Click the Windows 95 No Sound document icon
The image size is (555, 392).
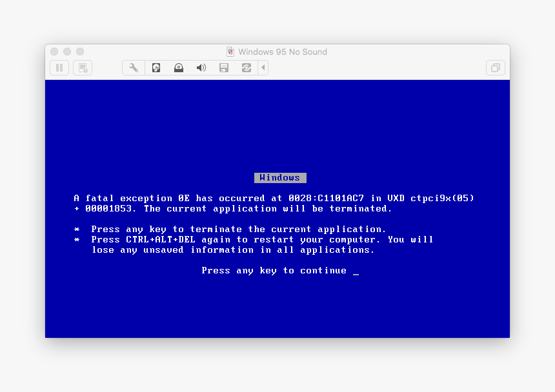pos(230,52)
